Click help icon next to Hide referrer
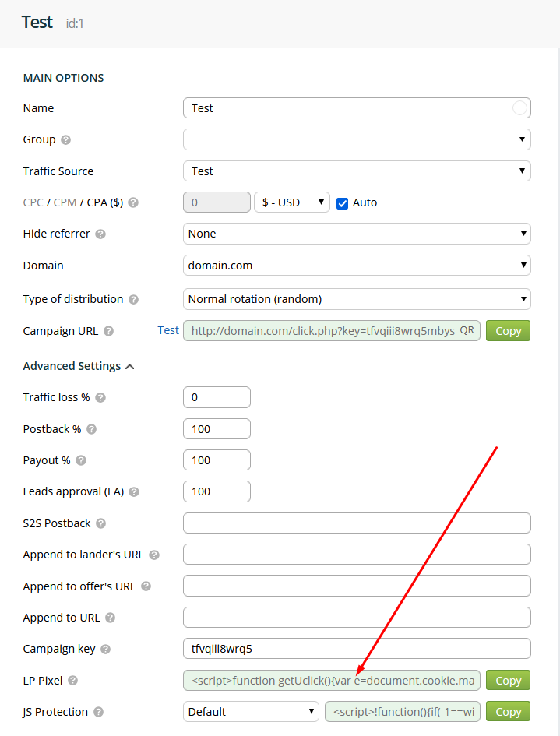This screenshot has width=560, height=736. 100,234
